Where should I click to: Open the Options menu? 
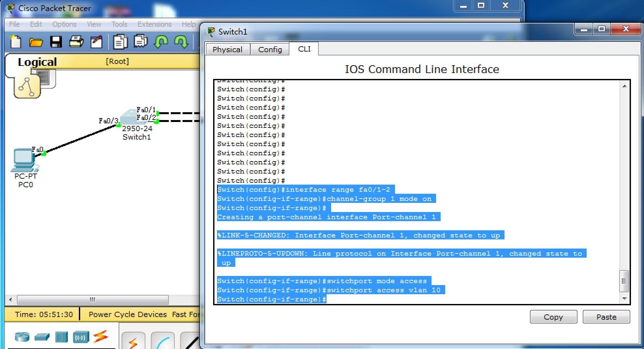click(x=64, y=24)
